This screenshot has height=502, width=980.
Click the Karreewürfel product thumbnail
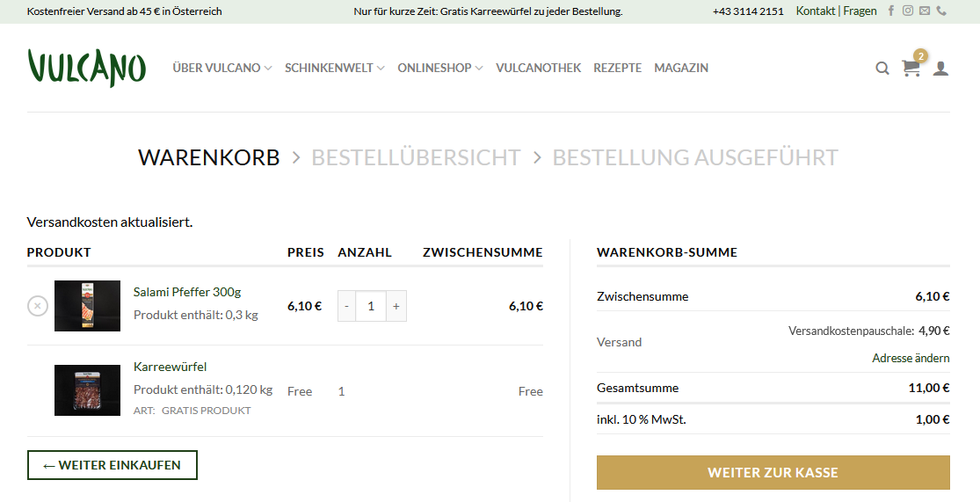tap(88, 390)
